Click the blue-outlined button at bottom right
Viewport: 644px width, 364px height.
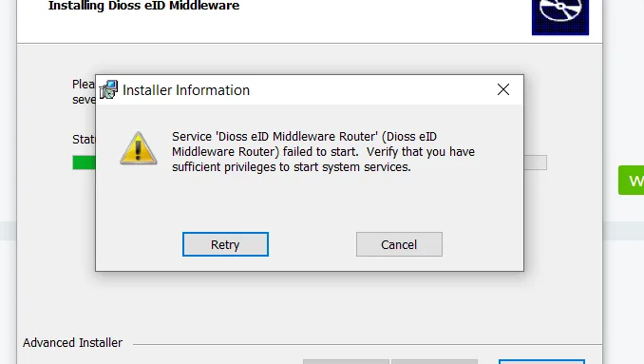pyautogui.click(x=541, y=362)
